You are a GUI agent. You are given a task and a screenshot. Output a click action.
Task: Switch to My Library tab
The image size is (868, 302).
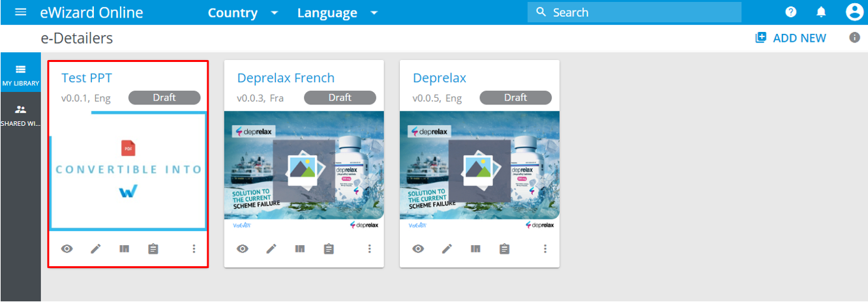click(20, 75)
